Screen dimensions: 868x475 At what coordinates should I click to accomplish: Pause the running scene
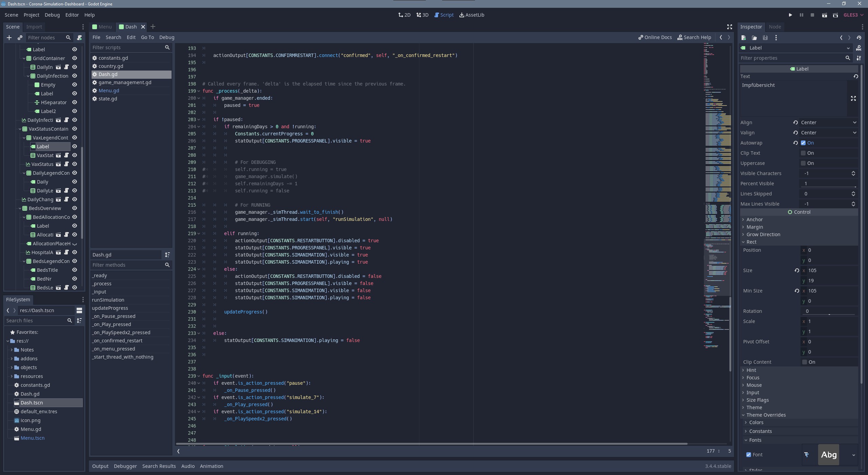tap(801, 15)
